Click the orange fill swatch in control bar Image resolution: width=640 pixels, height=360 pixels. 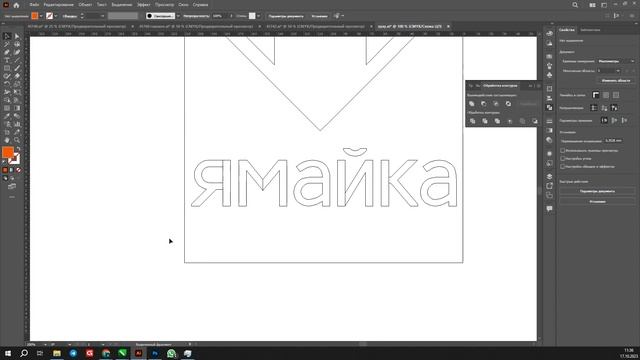(x=35, y=16)
